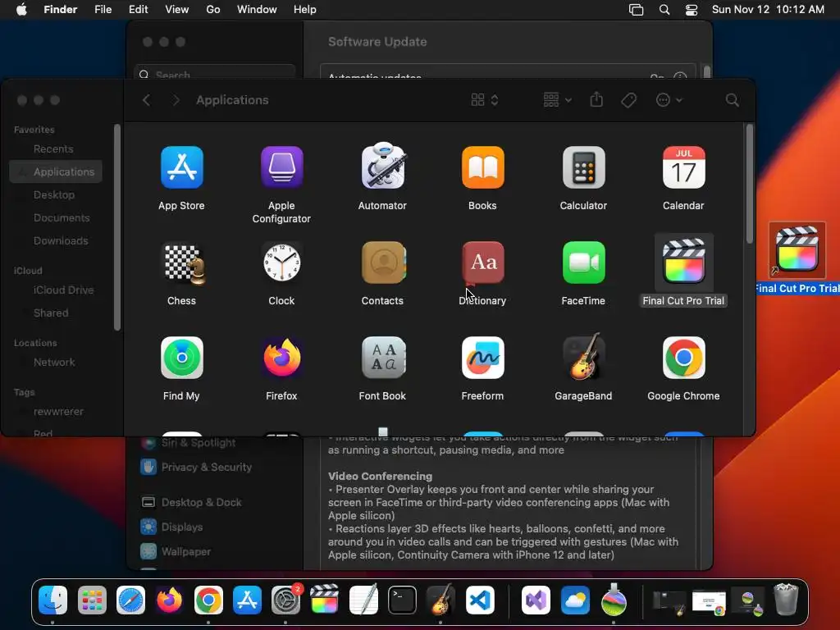The image size is (840, 630).
Task: Click the Share toolbar button in Finder
Action: coord(596,99)
